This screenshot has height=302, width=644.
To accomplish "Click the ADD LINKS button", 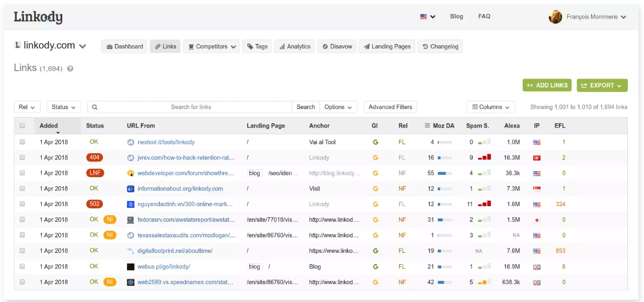I will (x=547, y=85).
